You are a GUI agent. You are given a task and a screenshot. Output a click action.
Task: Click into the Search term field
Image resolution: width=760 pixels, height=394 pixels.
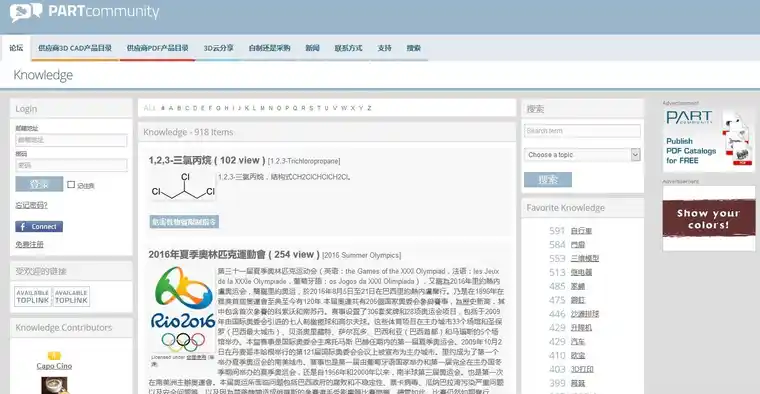click(x=582, y=131)
